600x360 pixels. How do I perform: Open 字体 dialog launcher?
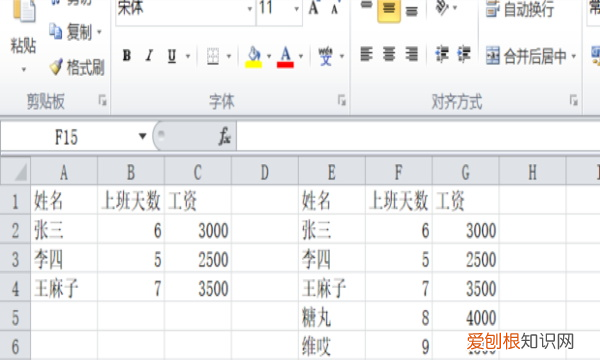[x=342, y=100]
